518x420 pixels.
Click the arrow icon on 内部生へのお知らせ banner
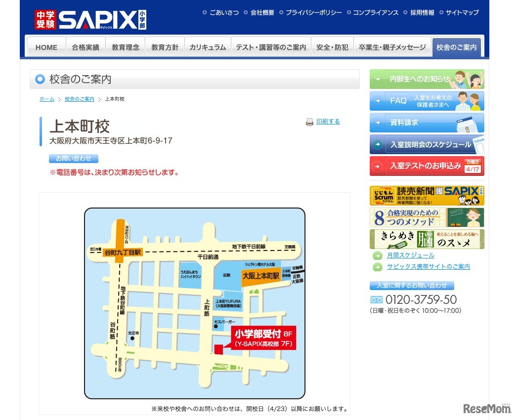tap(377, 79)
